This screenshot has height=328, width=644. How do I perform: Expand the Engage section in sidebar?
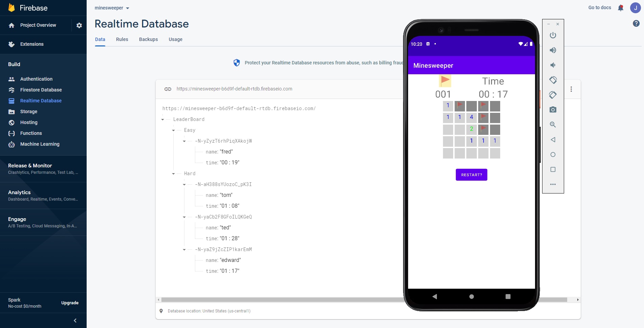[x=43, y=222]
